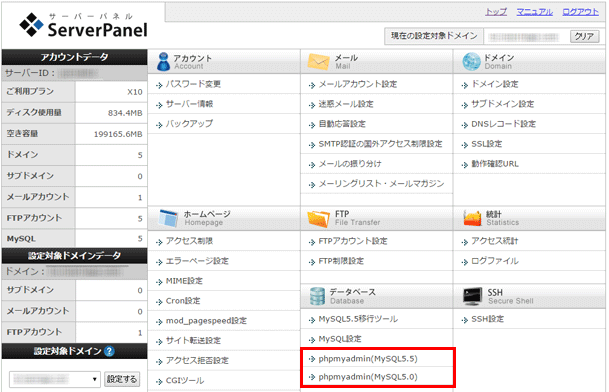Open FTPアカウント設定
The width and height of the screenshot is (609, 392).
point(353,241)
